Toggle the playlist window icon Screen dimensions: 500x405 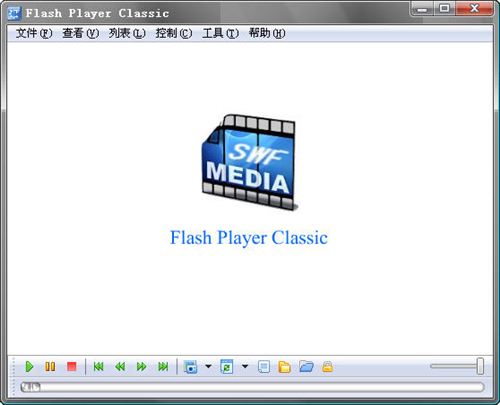(x=264, y=367)
